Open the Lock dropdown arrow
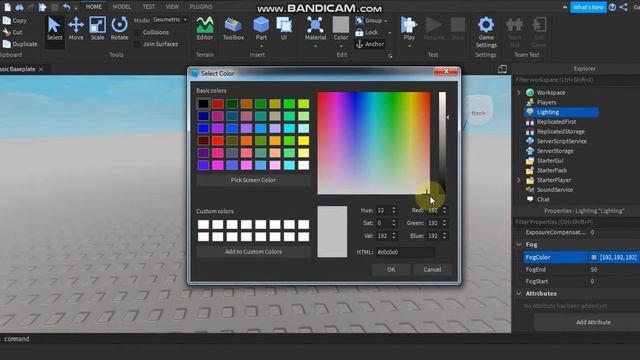 click(x=389, y=33)
